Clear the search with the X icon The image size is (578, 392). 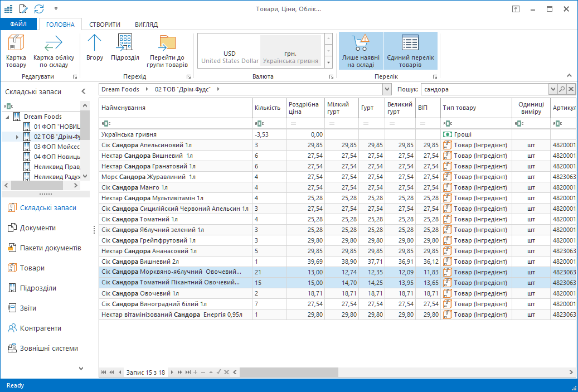571,89
